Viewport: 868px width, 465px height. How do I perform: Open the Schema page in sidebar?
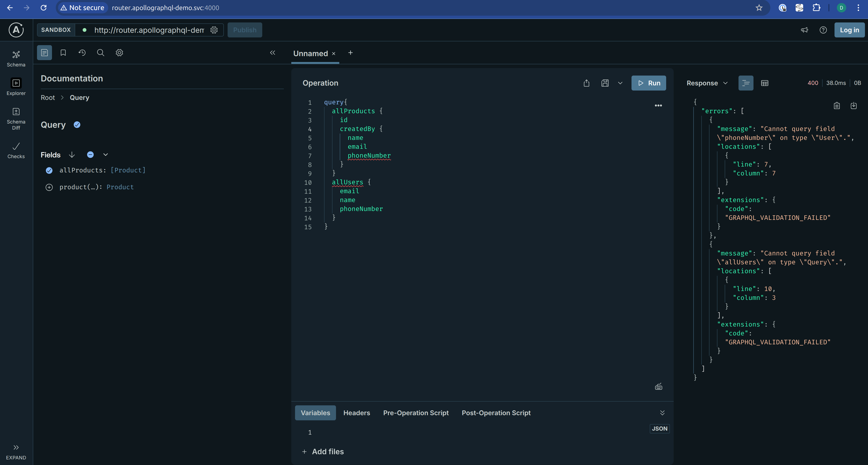point(16,58)
